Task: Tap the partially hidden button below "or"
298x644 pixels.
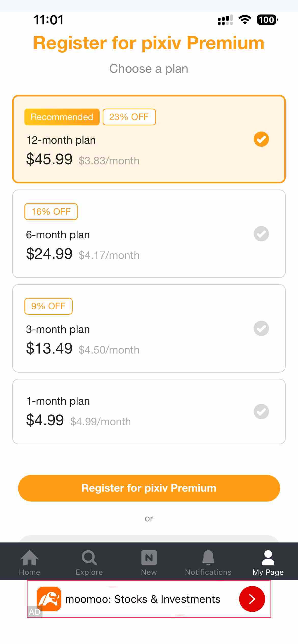Action: click(149, 539)
